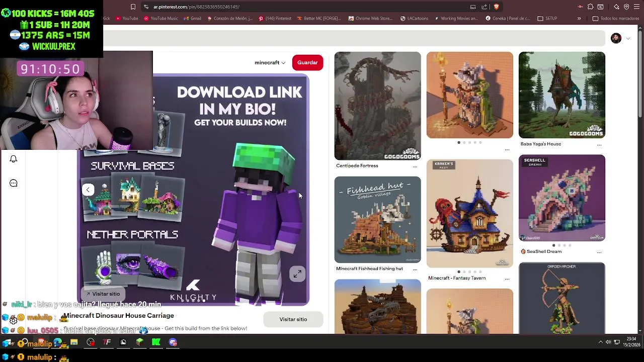This screenshot has height=362, width=644.
Task: Open the LACartoons bookmark
Action: tap(414, 19)
